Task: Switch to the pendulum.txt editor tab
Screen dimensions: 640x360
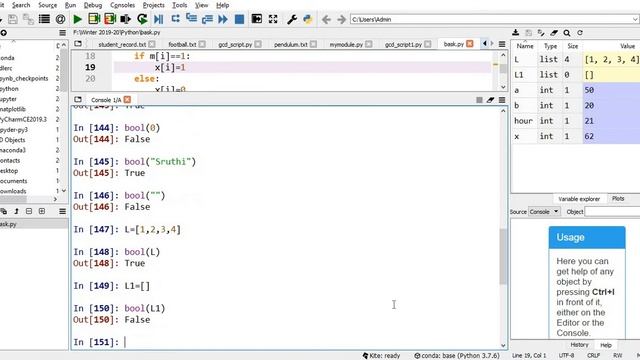Action: (291, 44)
